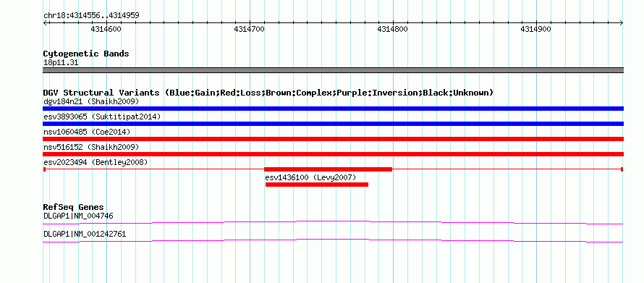Select the magenta DLGAP1 NM_001242761 transcript line
This screenshot has width=644, height=283.
pos(333,241)
